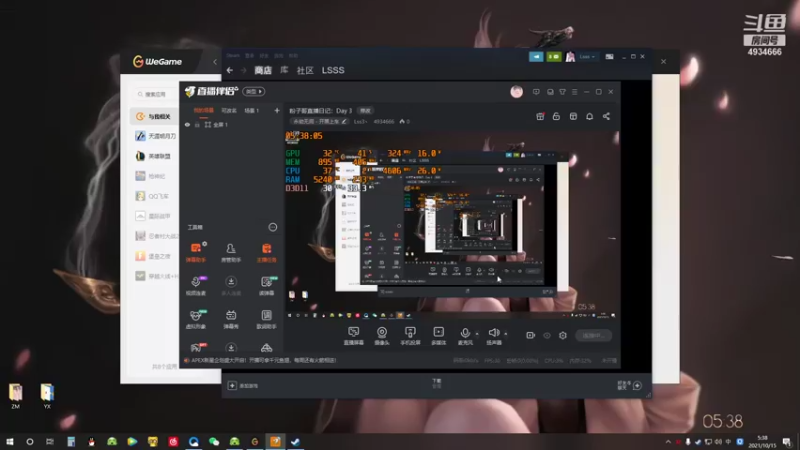
Task: Click the record video icon in the bottom bar
Action: (531, 335)
